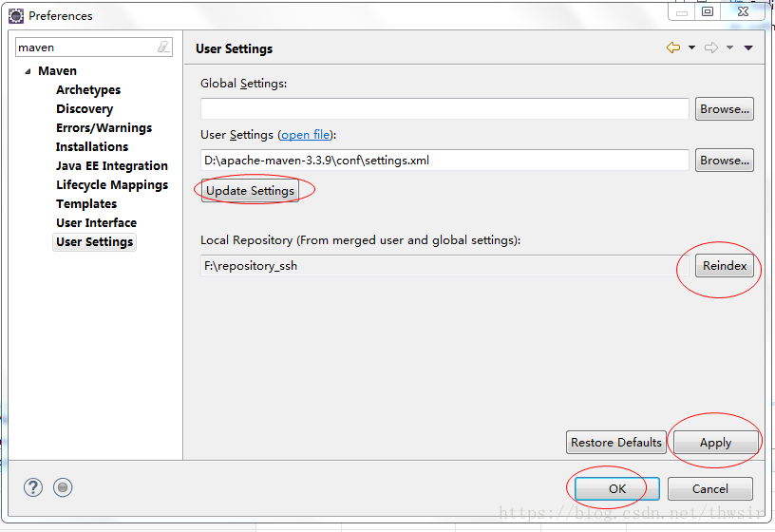Select User Settings in the tree
775x532 pixels.
pyautogui.click(x=94, y=241)
